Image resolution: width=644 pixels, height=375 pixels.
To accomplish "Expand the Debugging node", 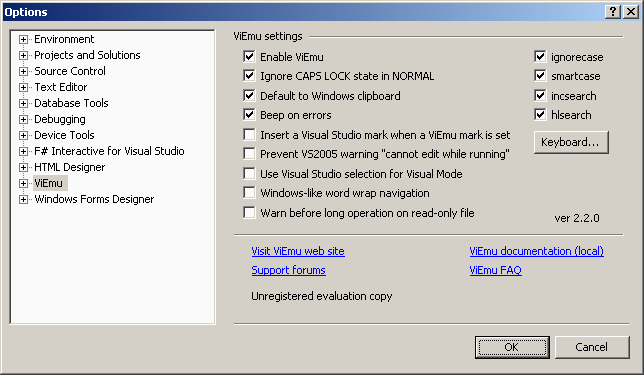I will tap(23, 120).
